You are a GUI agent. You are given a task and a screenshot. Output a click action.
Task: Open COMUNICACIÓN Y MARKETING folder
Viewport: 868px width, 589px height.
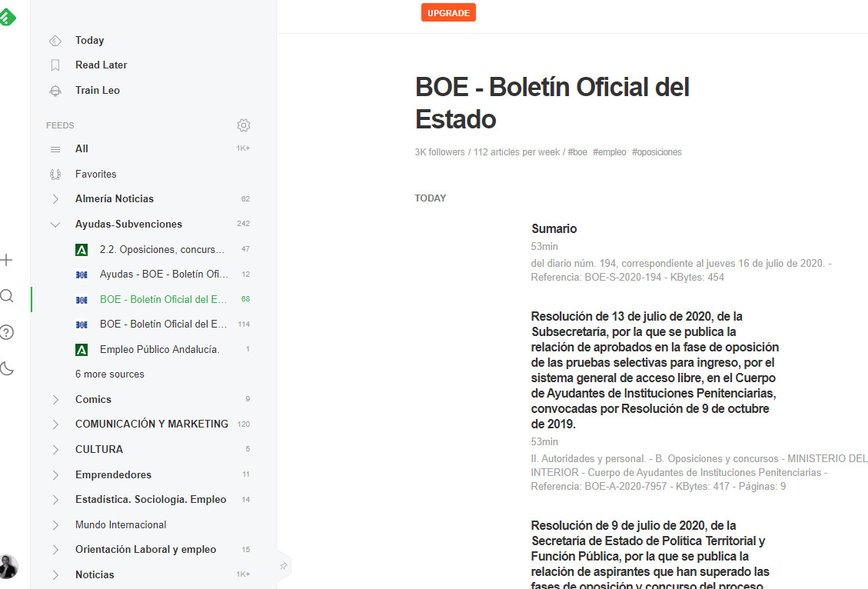pos(151,424)
